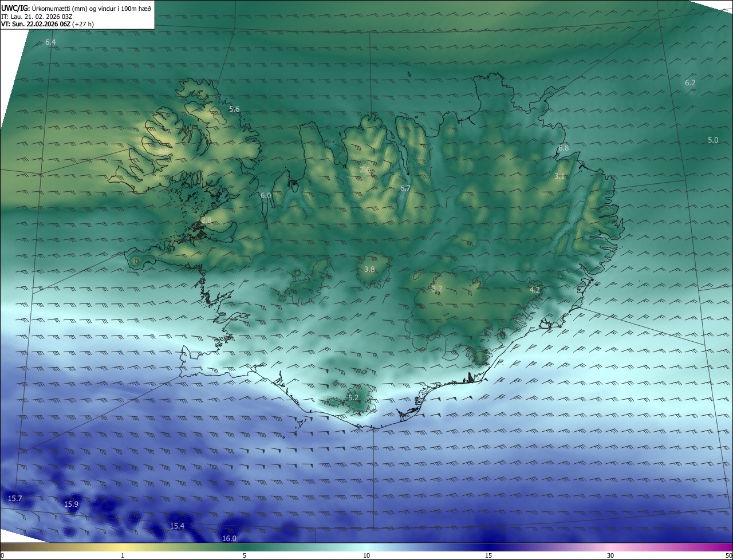Select the 15.4 value label
The width and height of the screenshot is (733, 560).
click(x=178, y=526)
